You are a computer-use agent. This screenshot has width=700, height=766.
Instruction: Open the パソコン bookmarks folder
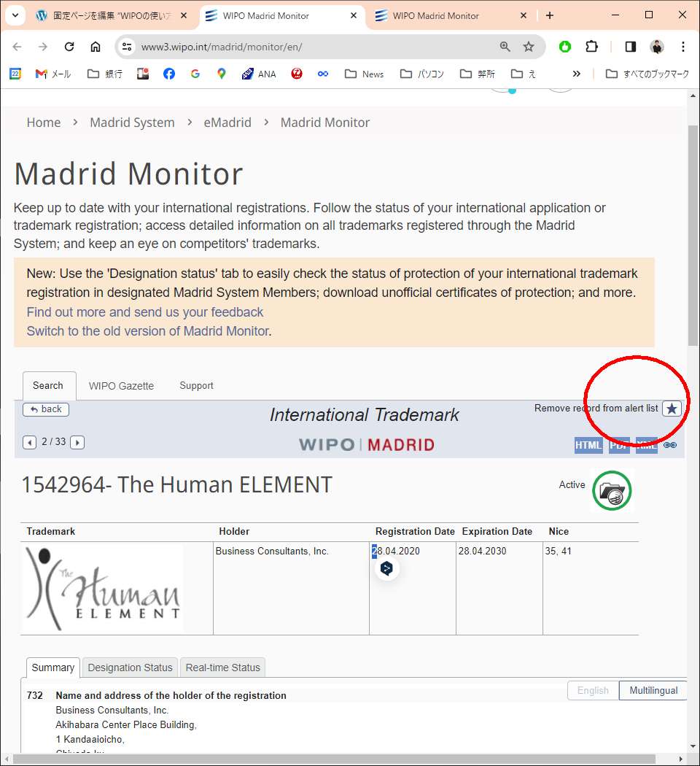click(421, 74)
